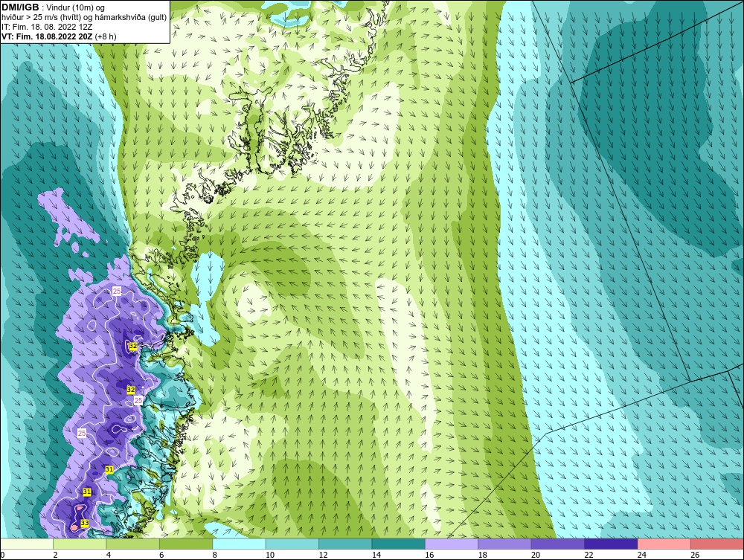
Task: Click the legend scale number "16"
Action: pyautogui.click(x=429, y=556)
